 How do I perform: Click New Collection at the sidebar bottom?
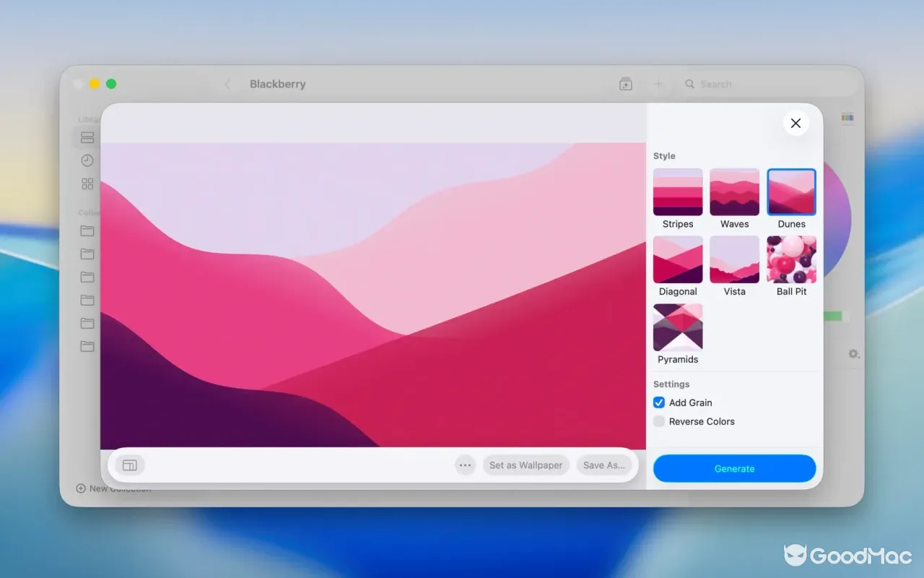coord(113,488)
